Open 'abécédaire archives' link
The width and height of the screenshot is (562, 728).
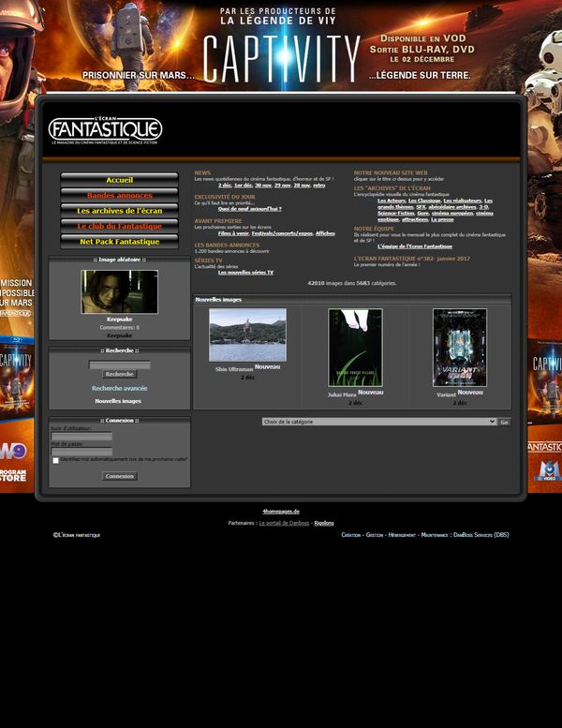tap(452, 207)
